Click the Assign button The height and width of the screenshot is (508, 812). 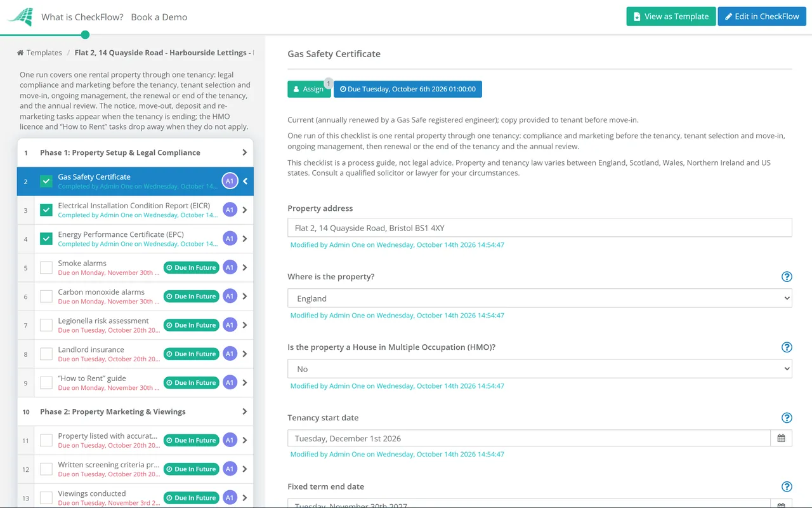coord(309,89)
